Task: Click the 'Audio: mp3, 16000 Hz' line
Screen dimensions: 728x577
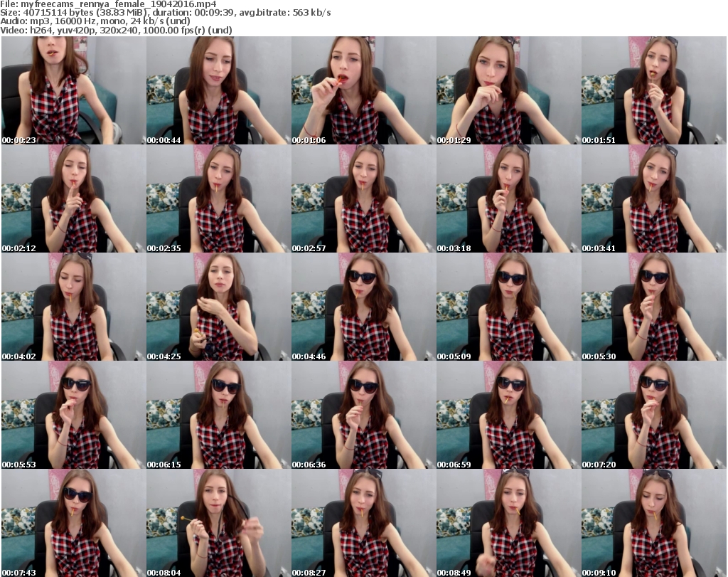Action: (x=95, y=21)
